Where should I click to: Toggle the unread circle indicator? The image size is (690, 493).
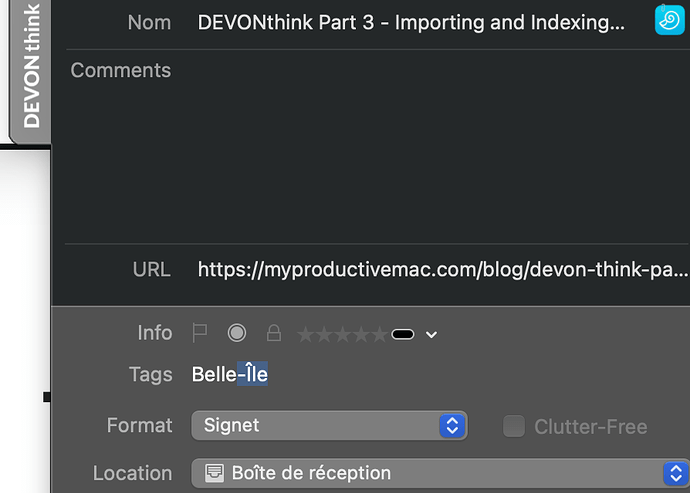point(237,333)
